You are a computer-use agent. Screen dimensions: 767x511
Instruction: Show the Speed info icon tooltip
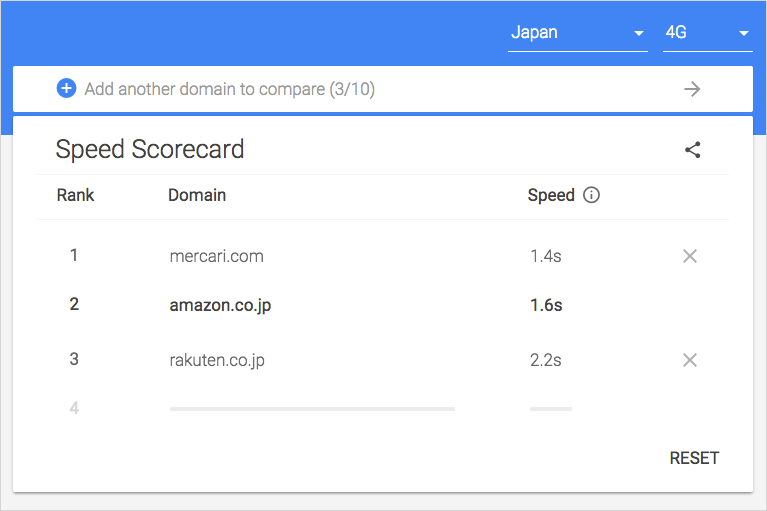(591, 195)
